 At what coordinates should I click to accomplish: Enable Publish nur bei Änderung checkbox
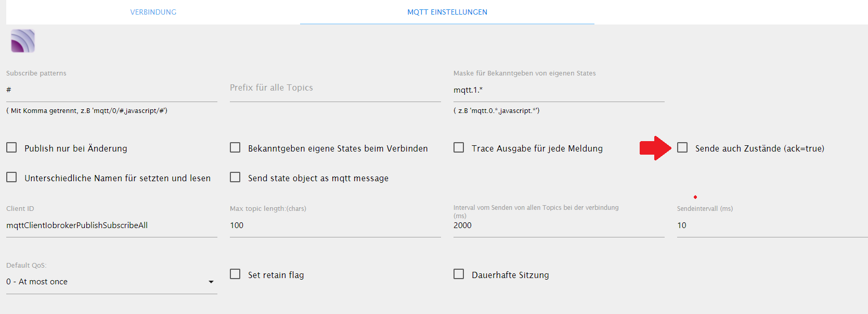pos(11,148)
